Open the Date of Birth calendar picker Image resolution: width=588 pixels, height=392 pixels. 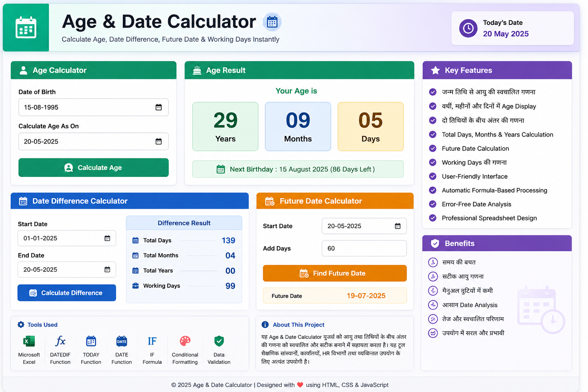click(158, 107)
